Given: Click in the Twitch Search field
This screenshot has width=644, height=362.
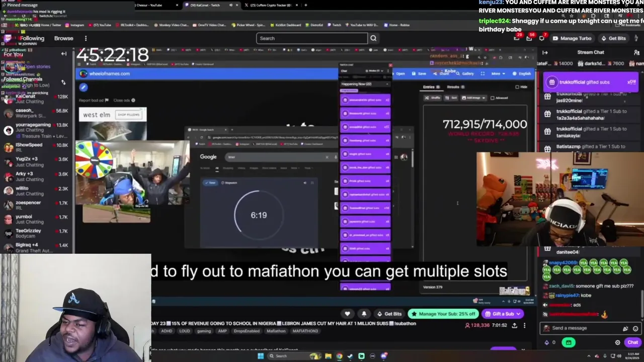Looking at the screenshot, I should (x=312, y=38).
